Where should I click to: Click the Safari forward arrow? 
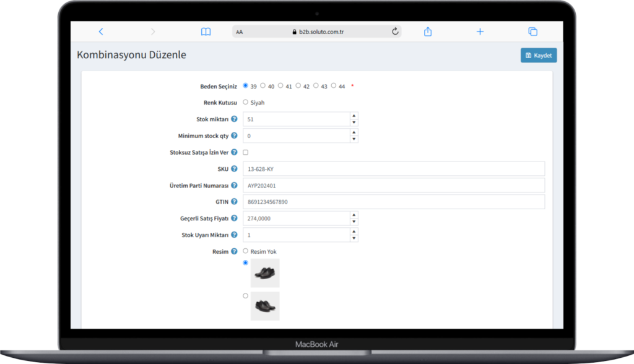pyautogui.click(x=152, y=32)
